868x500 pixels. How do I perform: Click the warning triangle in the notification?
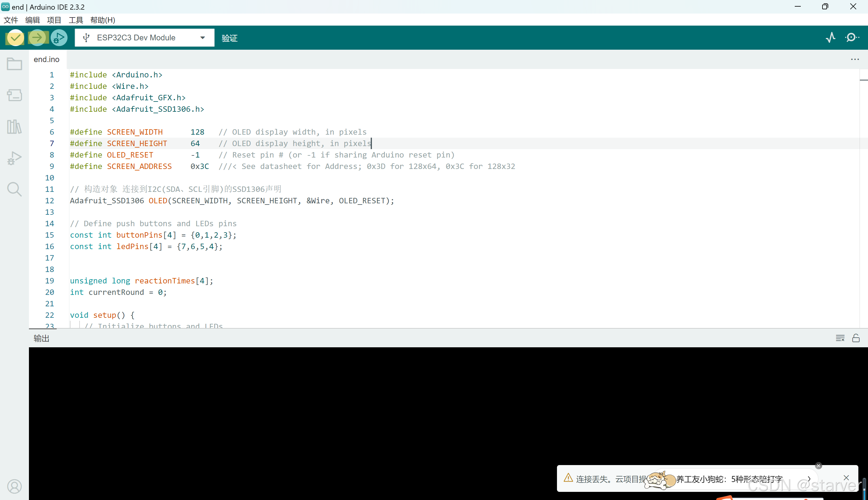[568, 478]
